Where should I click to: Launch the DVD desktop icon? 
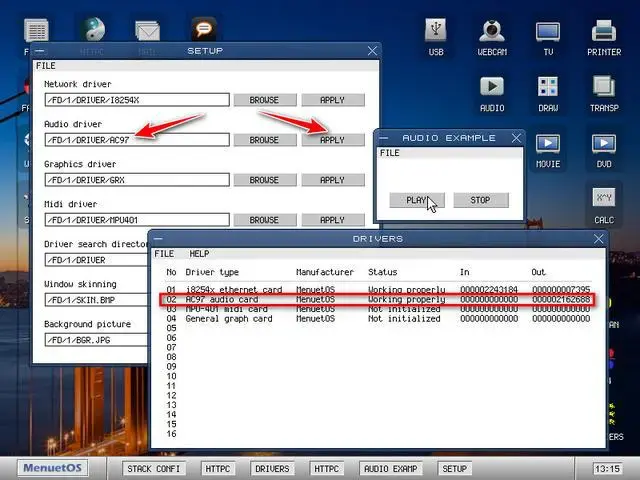[x=603, y=145]
